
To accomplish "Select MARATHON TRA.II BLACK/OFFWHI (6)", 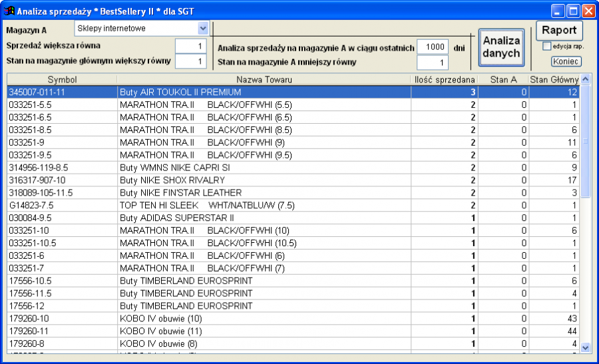I will pos(202,256).
